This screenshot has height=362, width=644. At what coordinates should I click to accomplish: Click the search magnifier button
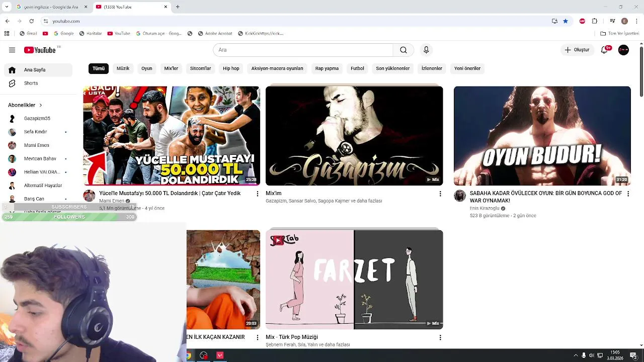tap(404, 50)
